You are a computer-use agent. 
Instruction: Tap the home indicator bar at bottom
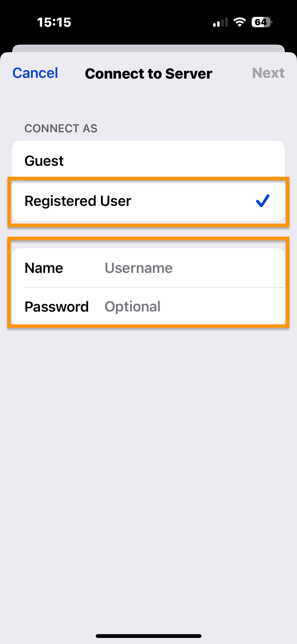tap(148, 636)
